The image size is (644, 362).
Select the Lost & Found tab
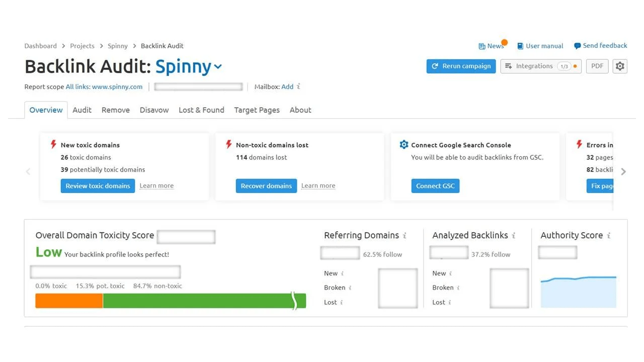(x=201, y=110)
